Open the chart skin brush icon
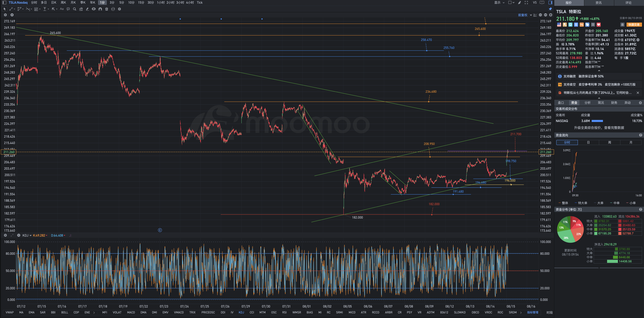 [x=520, y=2]
